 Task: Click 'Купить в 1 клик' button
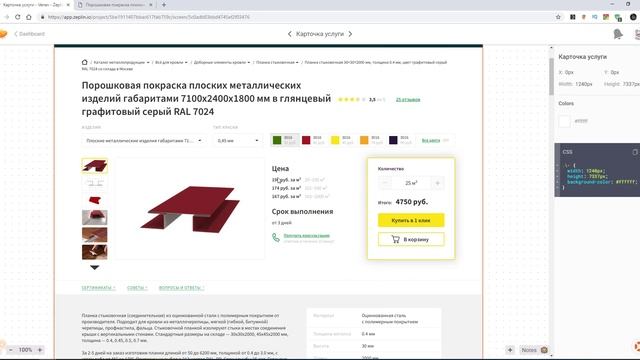tap(411, 220)
